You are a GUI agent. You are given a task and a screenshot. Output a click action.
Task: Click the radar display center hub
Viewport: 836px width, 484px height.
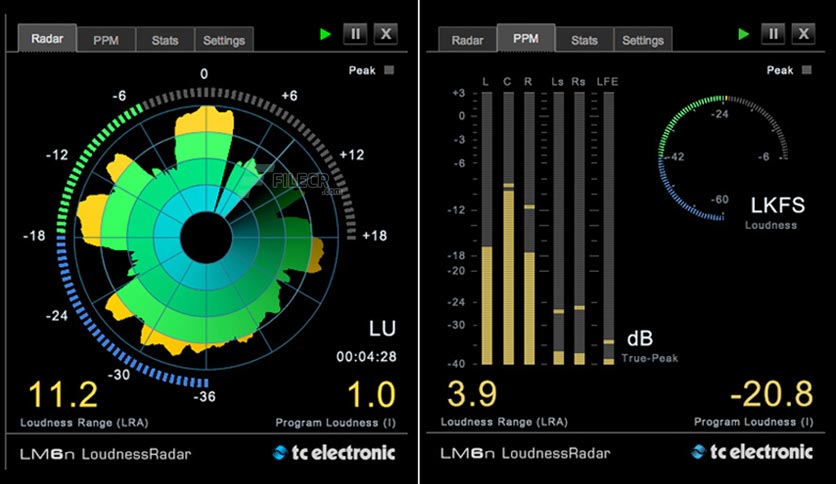point(206,237)
